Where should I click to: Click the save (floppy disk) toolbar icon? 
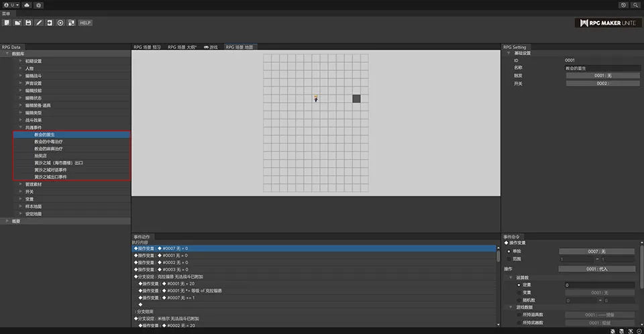(x=28, y=23)
